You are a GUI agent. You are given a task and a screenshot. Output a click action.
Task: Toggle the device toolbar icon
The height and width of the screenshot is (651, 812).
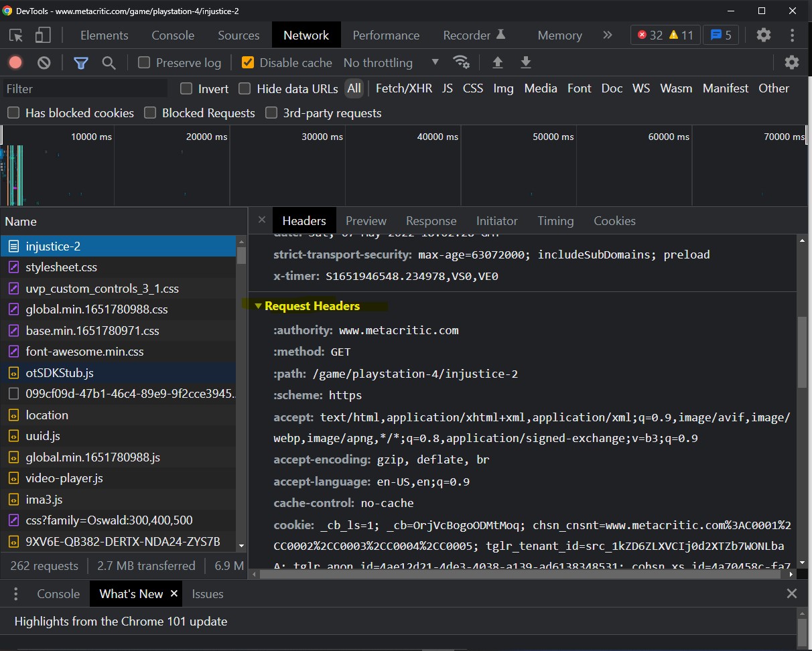(x=43, y=35)
